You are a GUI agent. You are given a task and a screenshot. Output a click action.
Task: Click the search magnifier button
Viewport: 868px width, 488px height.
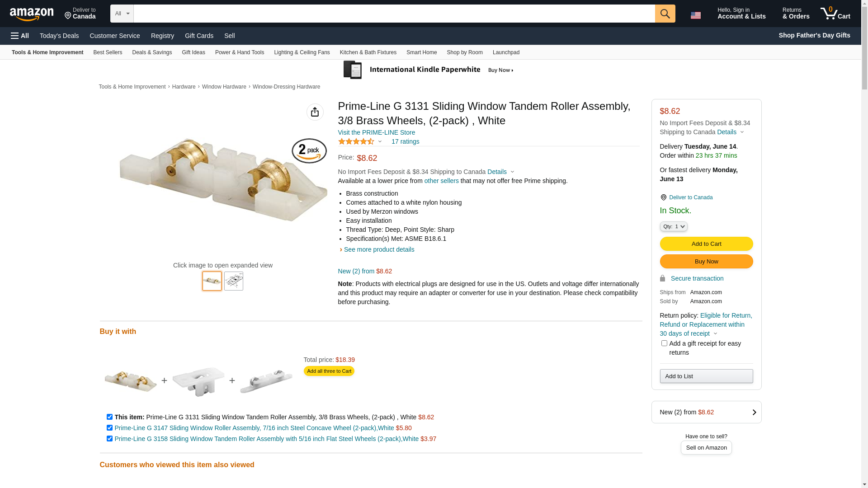click(665, 14)
